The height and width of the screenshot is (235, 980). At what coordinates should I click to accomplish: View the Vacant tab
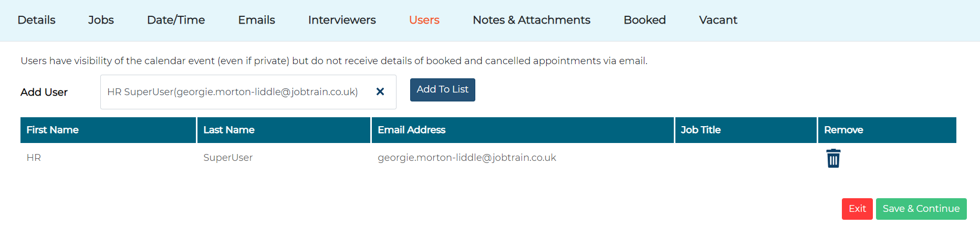click(x=718, y=20)
